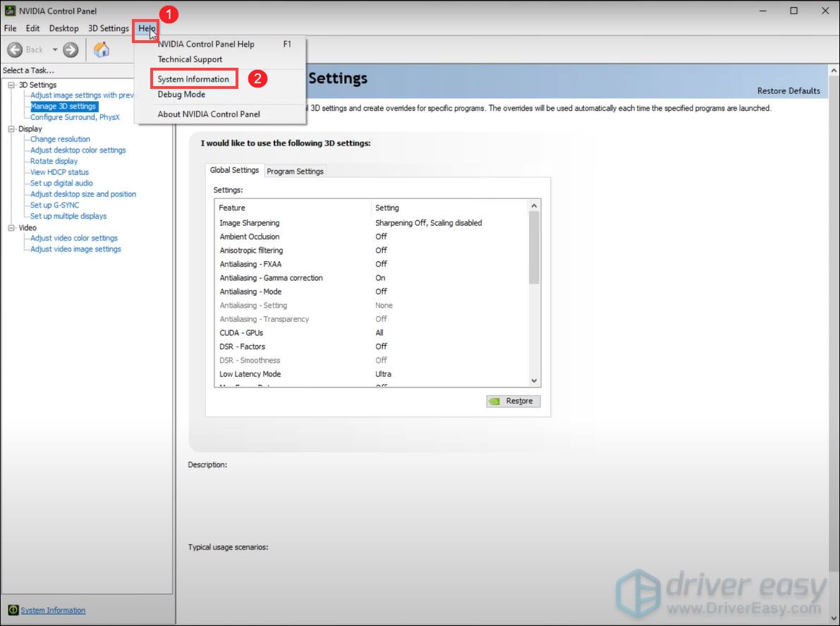This screenshot has width=840, height=626.
Task: Click settings list scroll up arrow
Action: pos(534,206)
